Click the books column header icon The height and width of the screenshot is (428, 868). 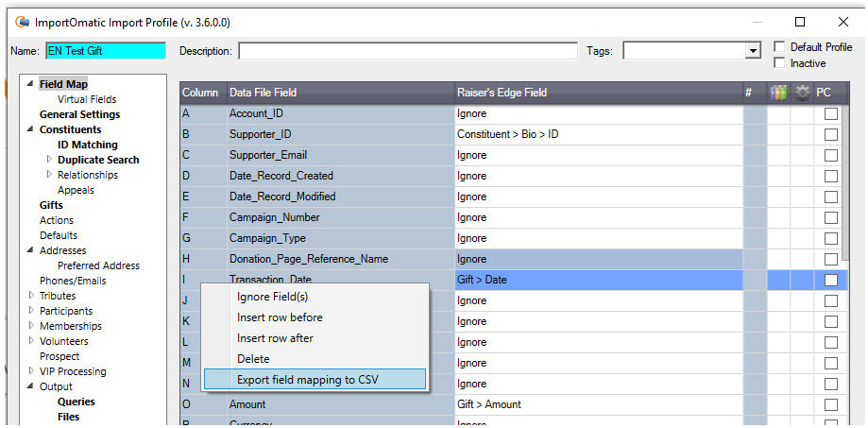pos(778,93)
